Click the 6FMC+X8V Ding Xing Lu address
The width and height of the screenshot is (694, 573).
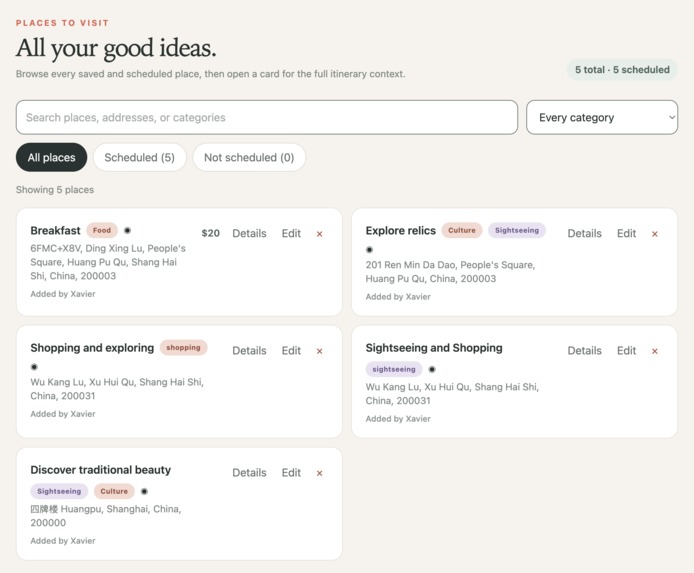pyautogui.click(x=108, y=262)
